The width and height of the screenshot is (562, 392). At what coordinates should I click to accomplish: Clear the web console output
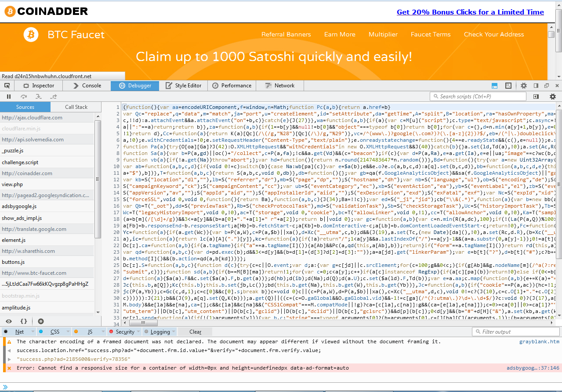196,332
